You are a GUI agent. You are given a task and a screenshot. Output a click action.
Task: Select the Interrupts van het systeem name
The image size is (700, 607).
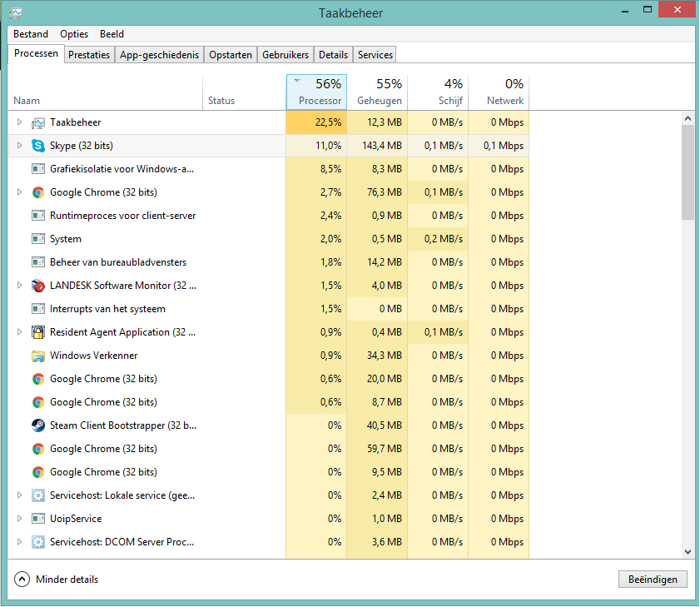point(107,309)
